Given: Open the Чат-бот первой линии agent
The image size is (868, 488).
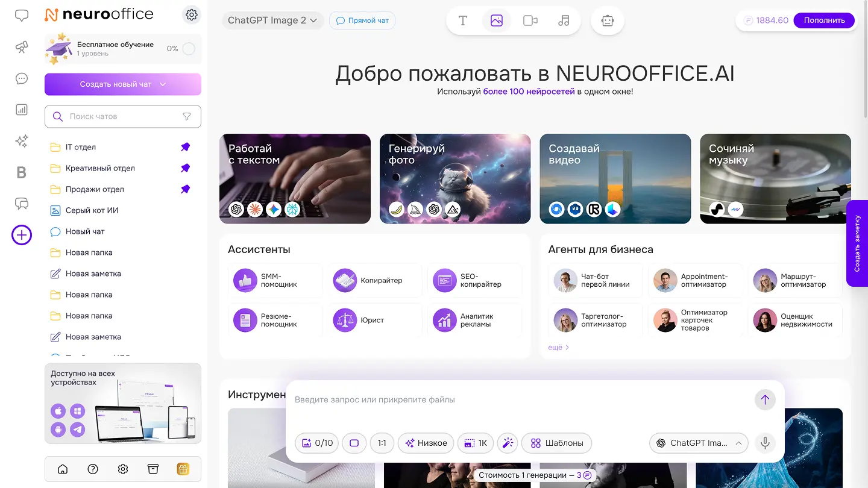Looking at the screenshot, I should click(x=596, y=280).
